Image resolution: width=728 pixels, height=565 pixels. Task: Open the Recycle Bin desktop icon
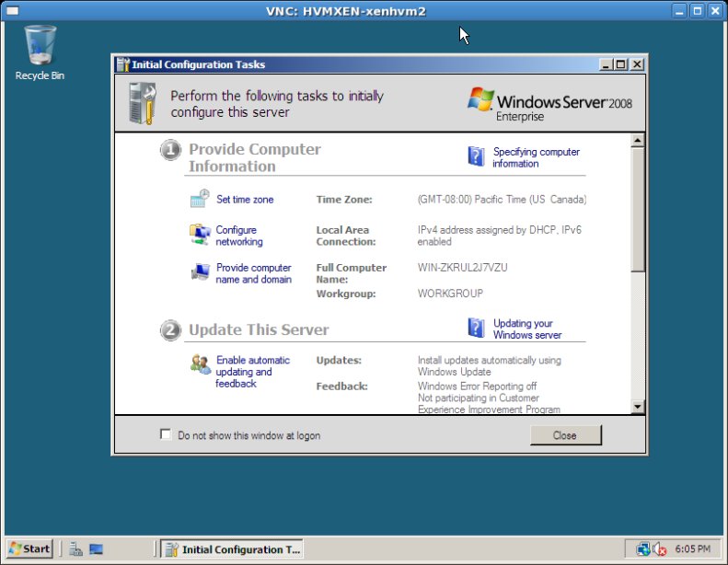[x=40, y=46]
